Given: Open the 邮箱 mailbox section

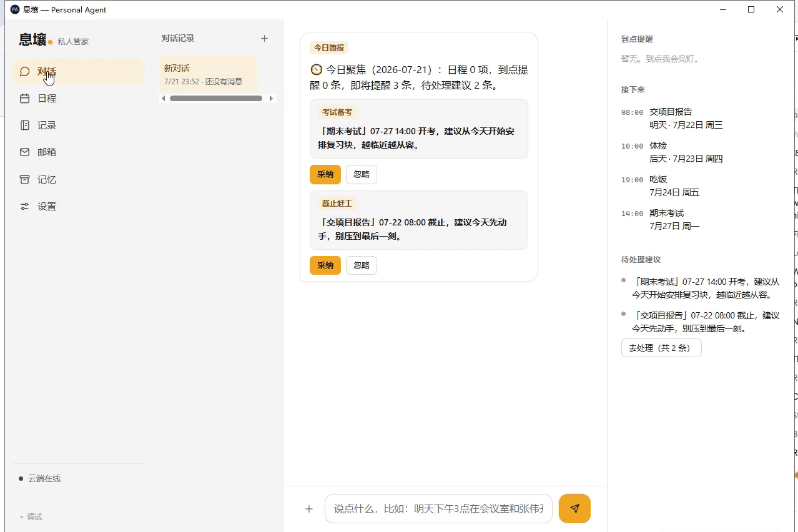Looking at the screenshot, I should click(78, 152).
